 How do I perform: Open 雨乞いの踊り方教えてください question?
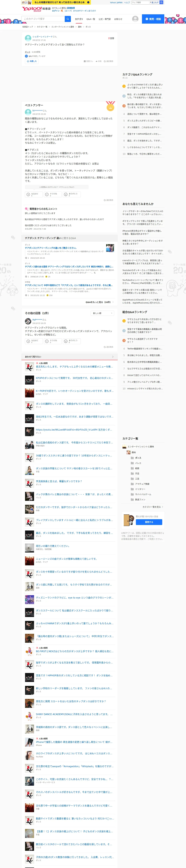(53, 546)
